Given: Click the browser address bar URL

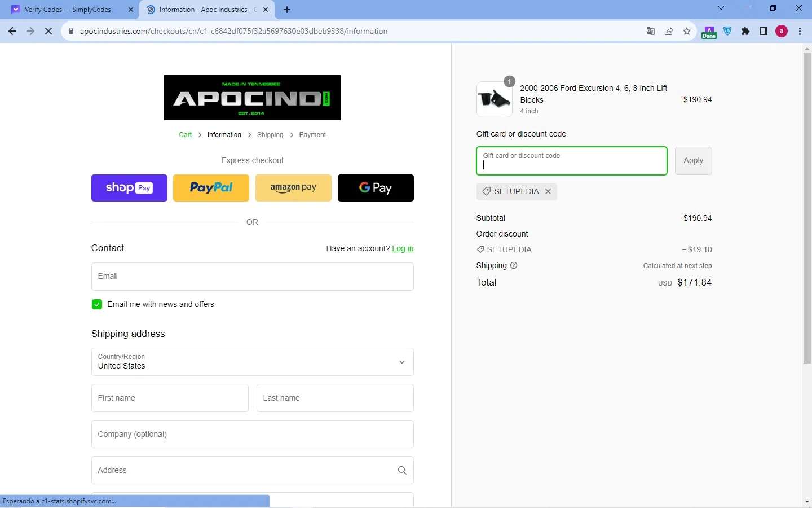Looking at the screenshot, I should (233, 31).
